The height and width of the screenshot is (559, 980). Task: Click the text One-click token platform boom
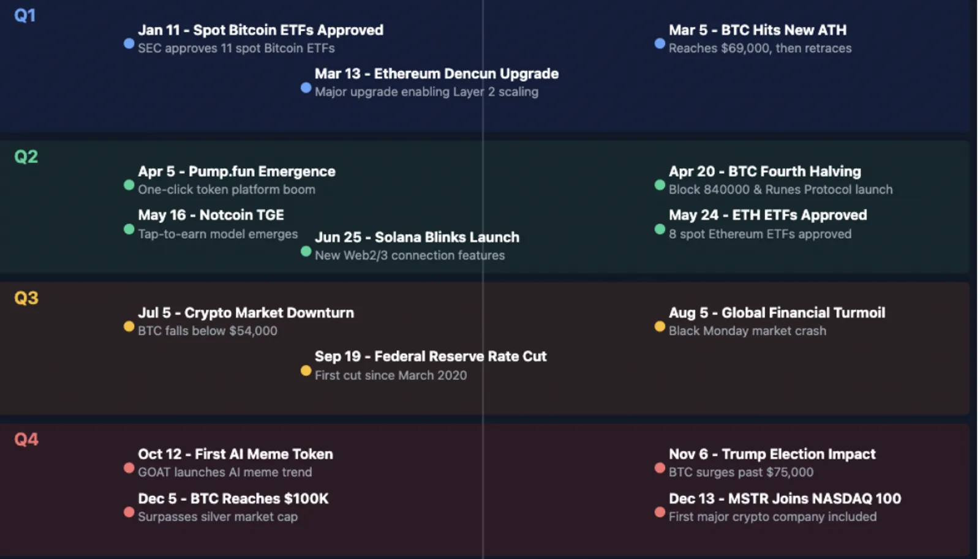(x=227, y=190)
